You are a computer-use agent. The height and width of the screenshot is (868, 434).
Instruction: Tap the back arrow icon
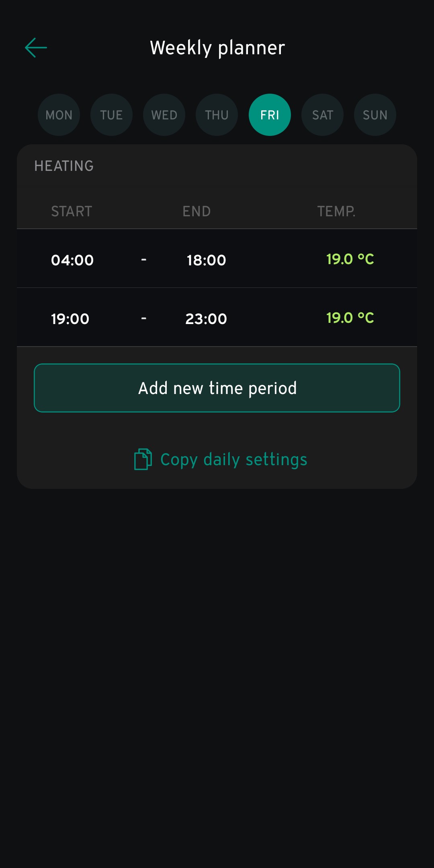coord(36,48)
